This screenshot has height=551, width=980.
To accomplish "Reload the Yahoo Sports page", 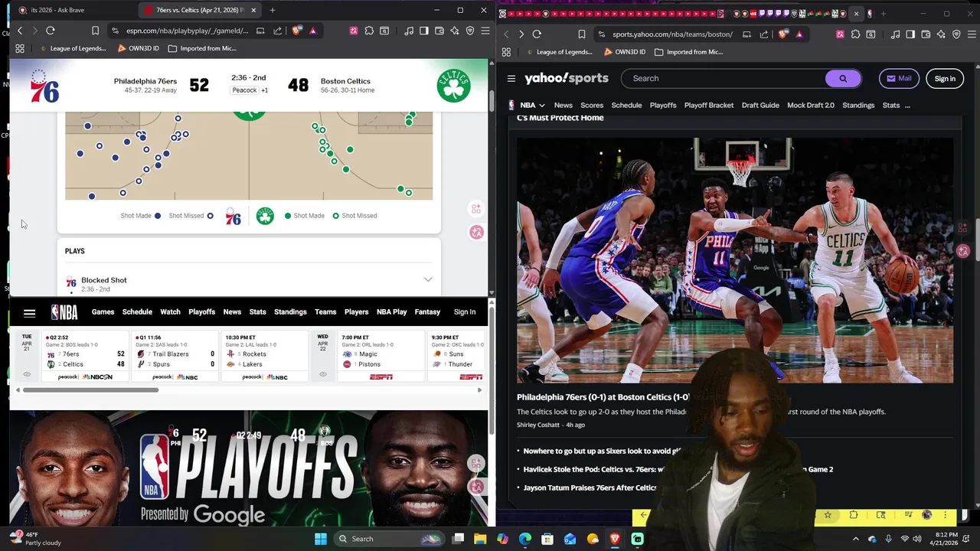I will click(537, 34).
